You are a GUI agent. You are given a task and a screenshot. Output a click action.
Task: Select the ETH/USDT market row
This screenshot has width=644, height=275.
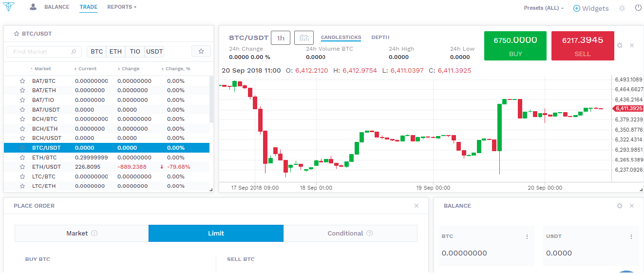pyautogui.click(x=107, y=167)
